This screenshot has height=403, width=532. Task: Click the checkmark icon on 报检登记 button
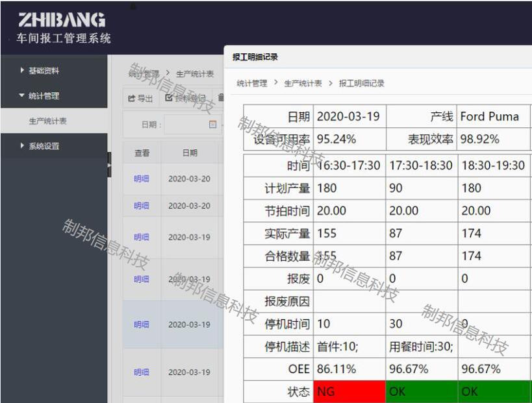169,98
